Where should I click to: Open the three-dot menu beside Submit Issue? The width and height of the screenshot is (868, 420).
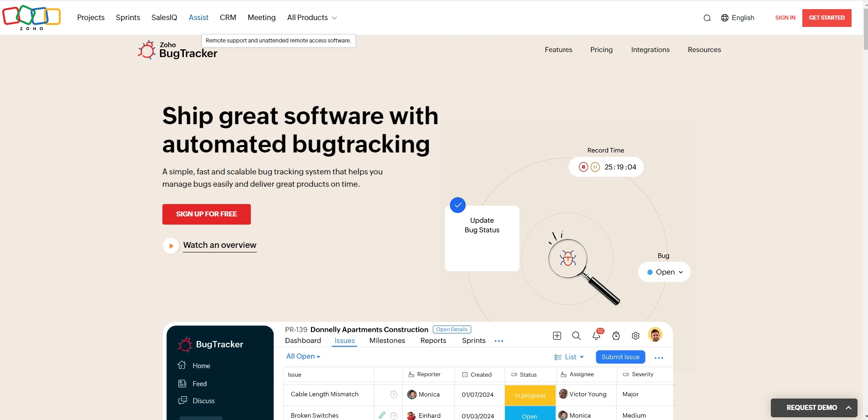coord(659,358)
